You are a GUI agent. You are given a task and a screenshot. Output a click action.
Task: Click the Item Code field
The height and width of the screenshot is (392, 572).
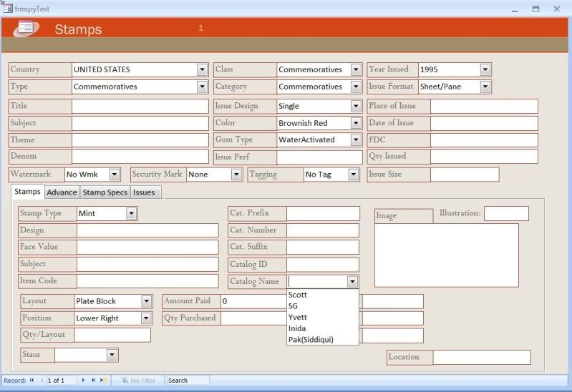coord(147,281)
